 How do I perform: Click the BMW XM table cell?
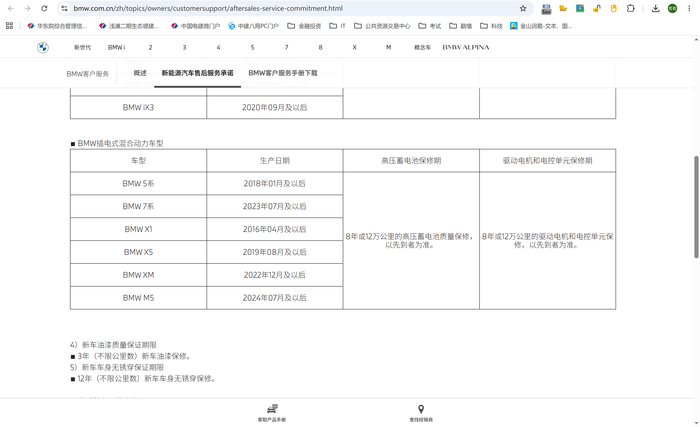tap(138, 275)
